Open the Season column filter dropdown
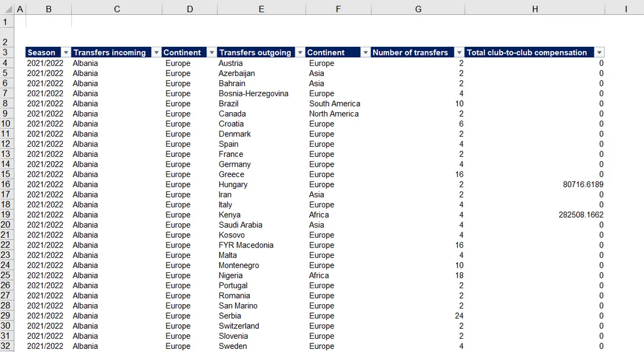 click(66, 53)
